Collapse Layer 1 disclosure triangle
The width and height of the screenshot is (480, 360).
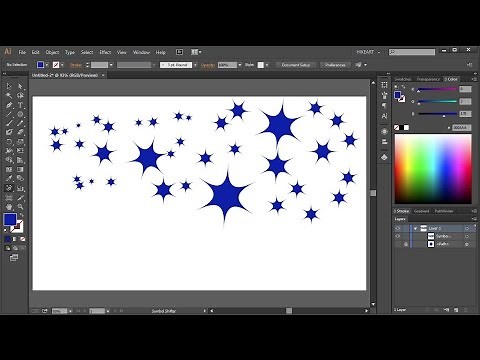tap(415, 228)
